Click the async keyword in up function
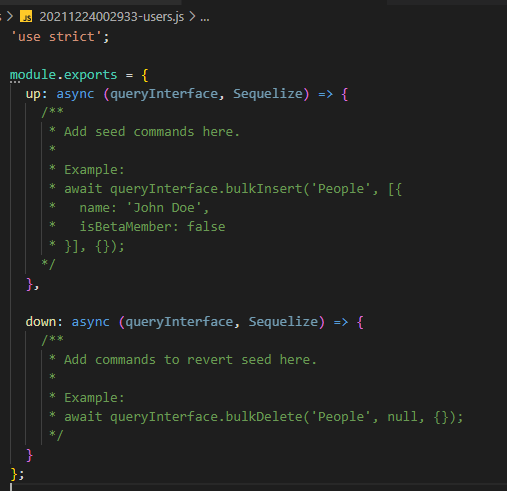The height and width of the screenshot is (491, 507). (75, 94)
